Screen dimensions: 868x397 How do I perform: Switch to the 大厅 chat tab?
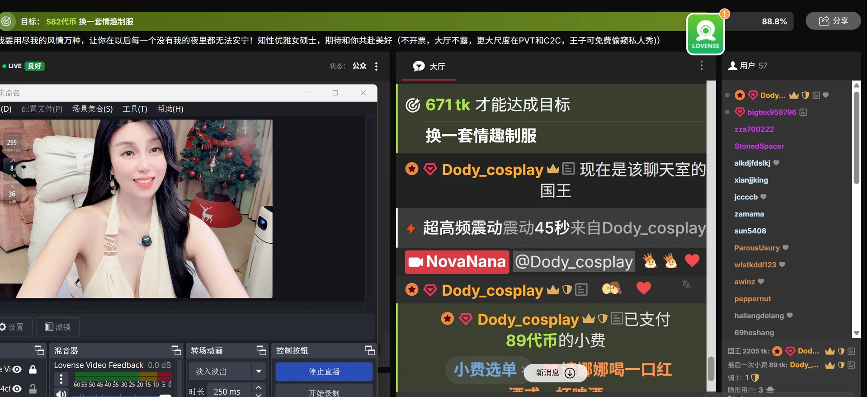point(429,66)
